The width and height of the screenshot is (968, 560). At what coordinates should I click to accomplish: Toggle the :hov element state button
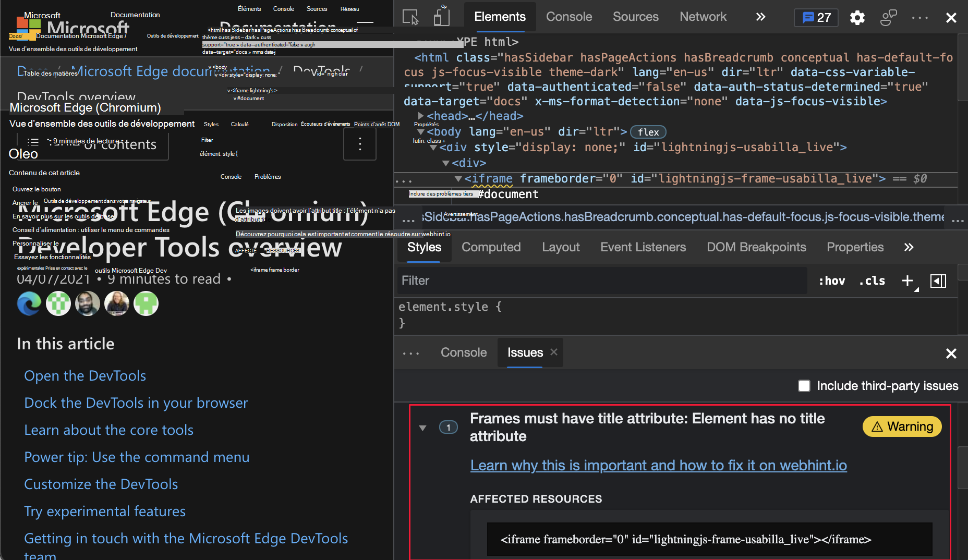(831, 281)
